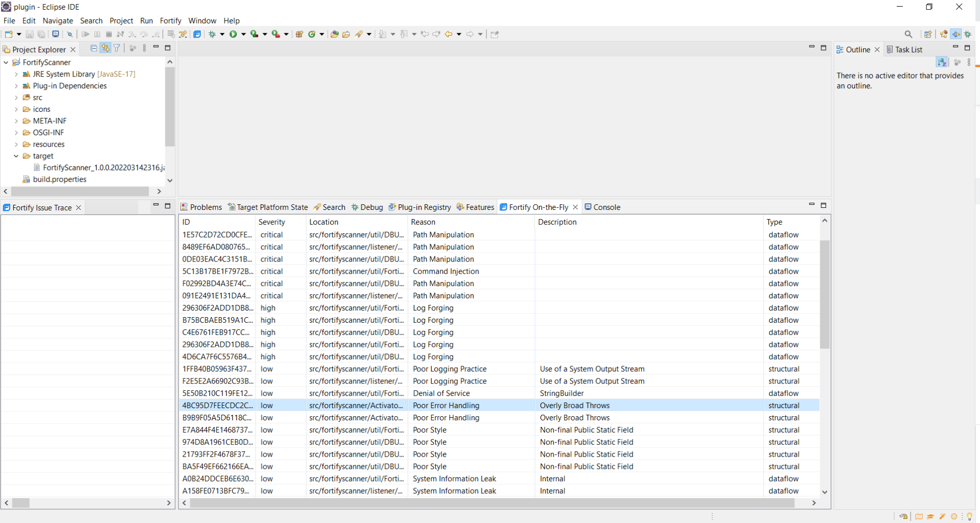The height and width of the screenshot is (523, 980).
Task: Open the Window menu
Action: click(x=202, y=20)
